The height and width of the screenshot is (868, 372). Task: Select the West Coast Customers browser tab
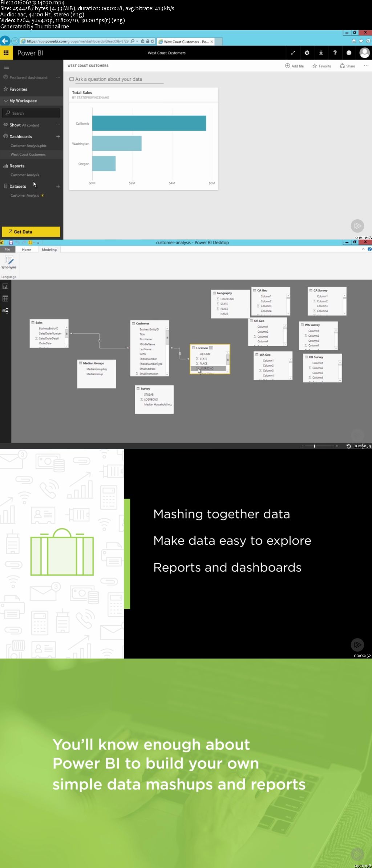[x=185, y=41]
